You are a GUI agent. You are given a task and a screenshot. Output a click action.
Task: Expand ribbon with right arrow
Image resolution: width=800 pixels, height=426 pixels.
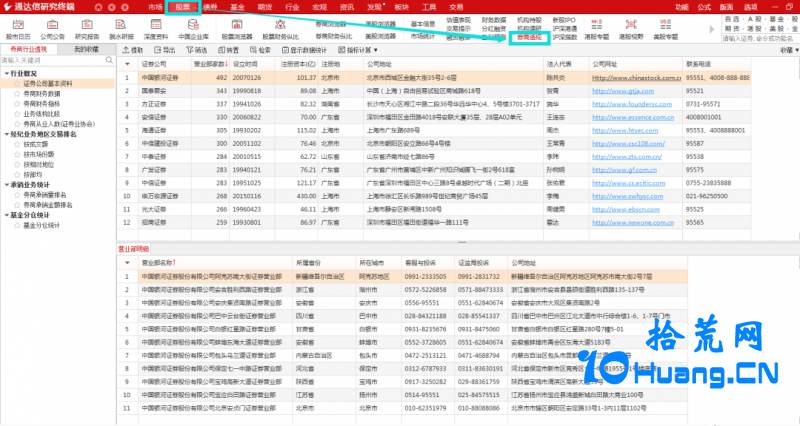[712, 30]
